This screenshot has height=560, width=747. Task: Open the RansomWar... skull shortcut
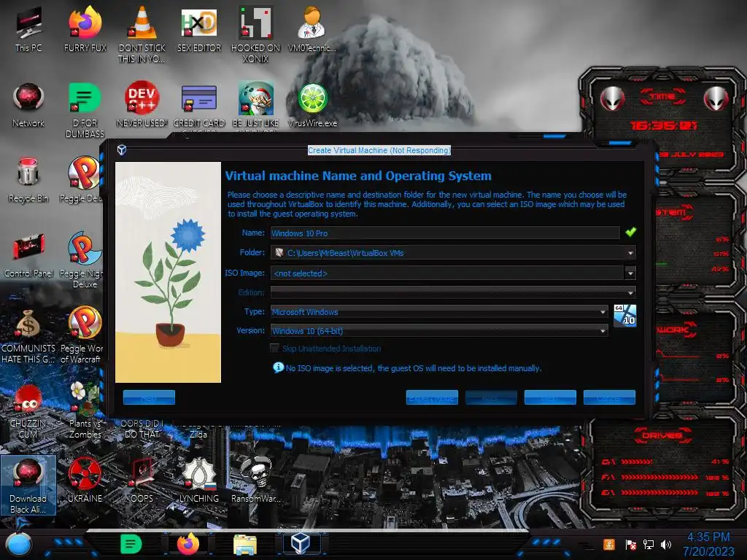[x=256, y=480]
